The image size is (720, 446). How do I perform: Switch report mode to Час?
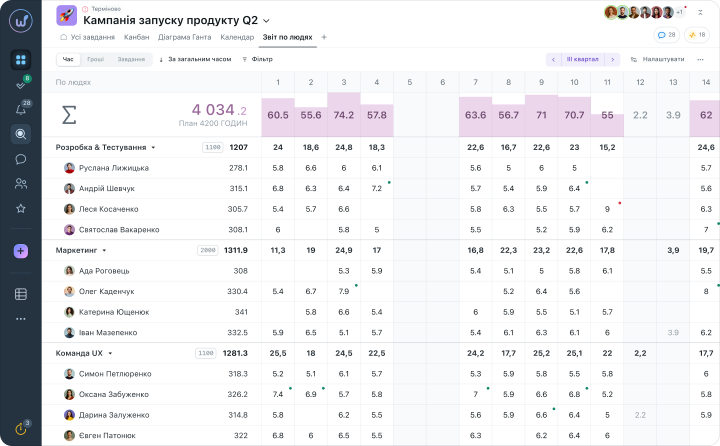point(68,59)
